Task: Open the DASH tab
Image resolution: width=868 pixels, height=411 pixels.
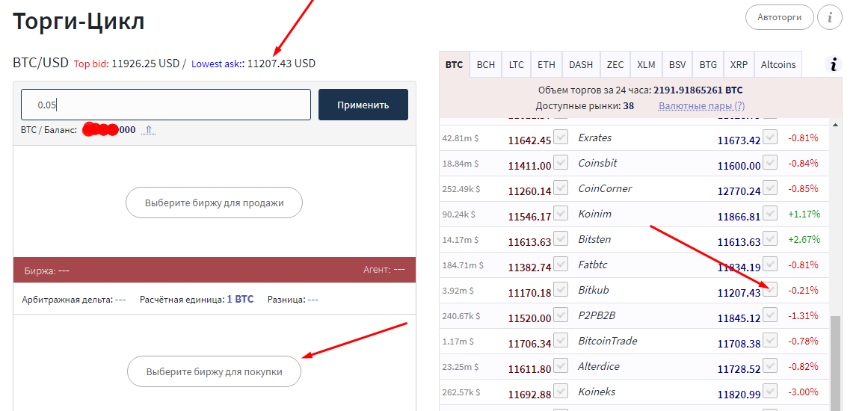Action: (x=581, y=65)
